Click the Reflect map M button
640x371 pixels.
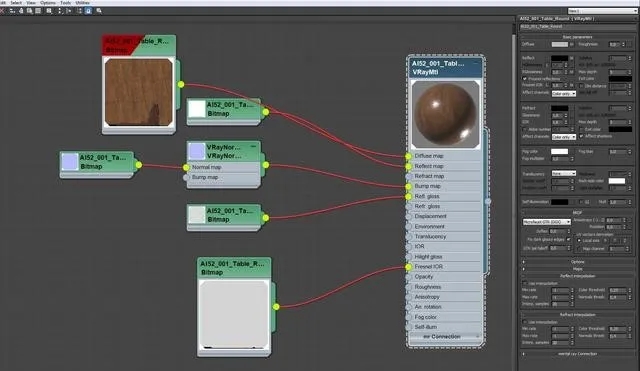pos(572,58)
